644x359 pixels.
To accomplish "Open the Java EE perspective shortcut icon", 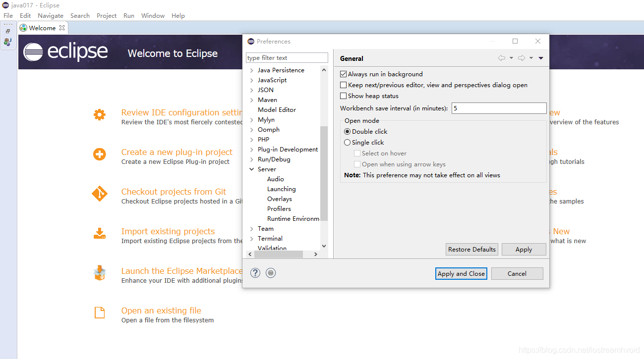I will (8, 42).
